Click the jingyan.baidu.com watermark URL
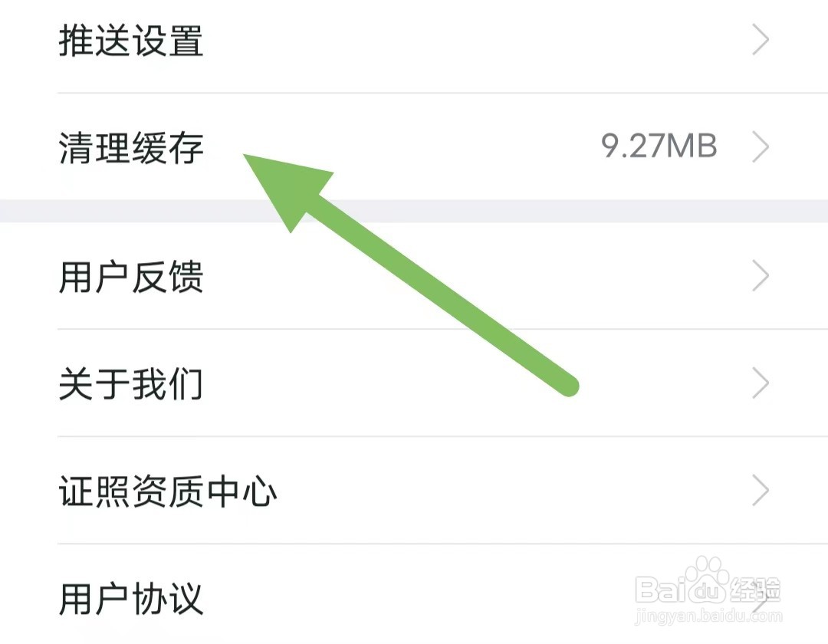This screenshot has width=828, height=644. [x=708, y=616]
